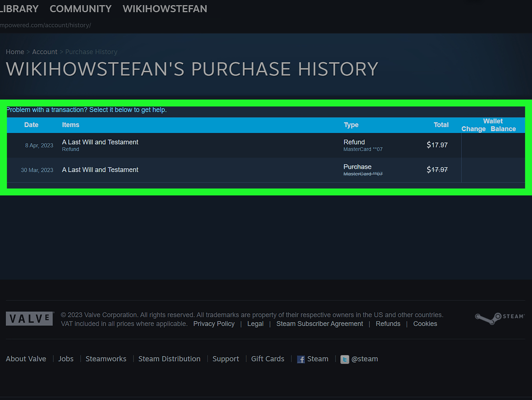Open the Privacy Policy page
The height and width of the screenshot is (400, 532).
[214, 324]
